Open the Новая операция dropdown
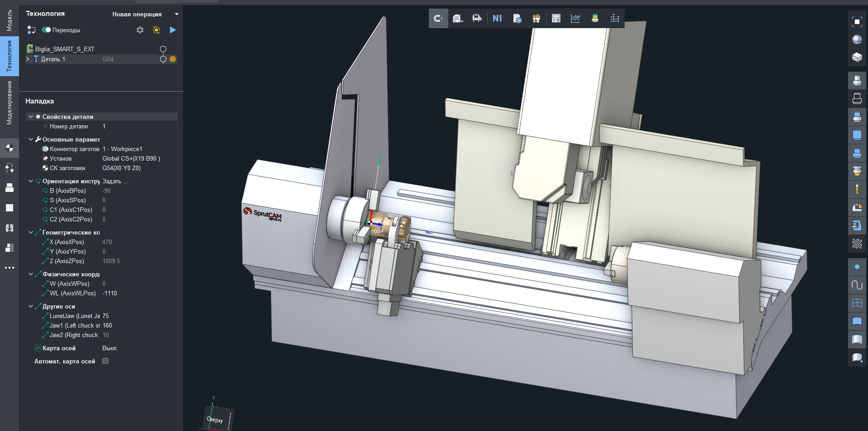 tap(176, 14)
